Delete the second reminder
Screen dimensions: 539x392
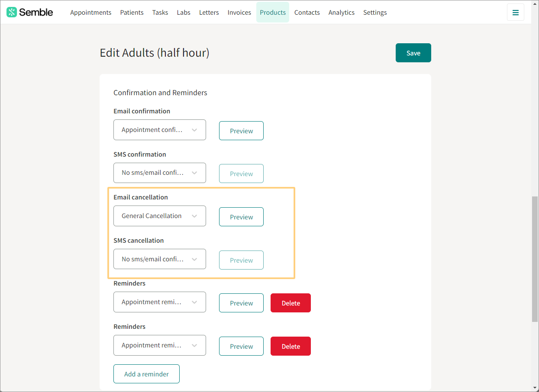click(290, 346)
